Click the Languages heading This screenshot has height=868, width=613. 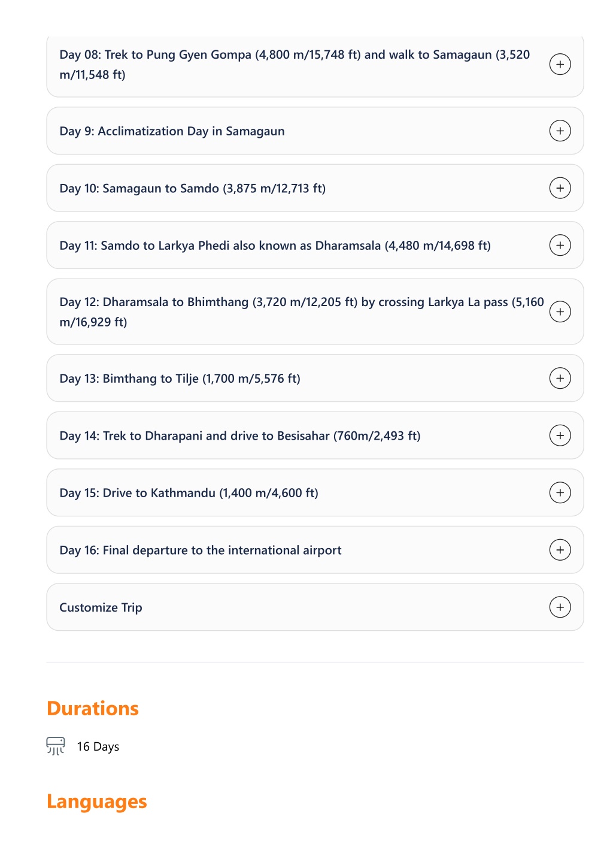(x=97, y=802)
